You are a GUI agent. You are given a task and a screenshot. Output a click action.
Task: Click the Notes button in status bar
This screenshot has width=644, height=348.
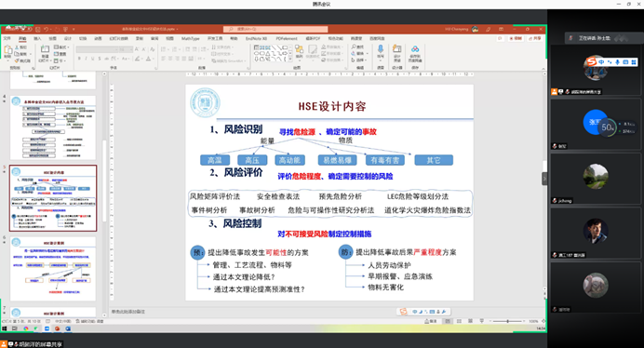coord(431,321)
